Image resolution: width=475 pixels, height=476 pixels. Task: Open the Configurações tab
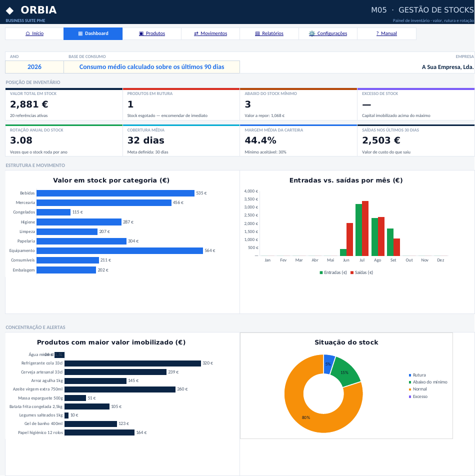pos(328,33)
